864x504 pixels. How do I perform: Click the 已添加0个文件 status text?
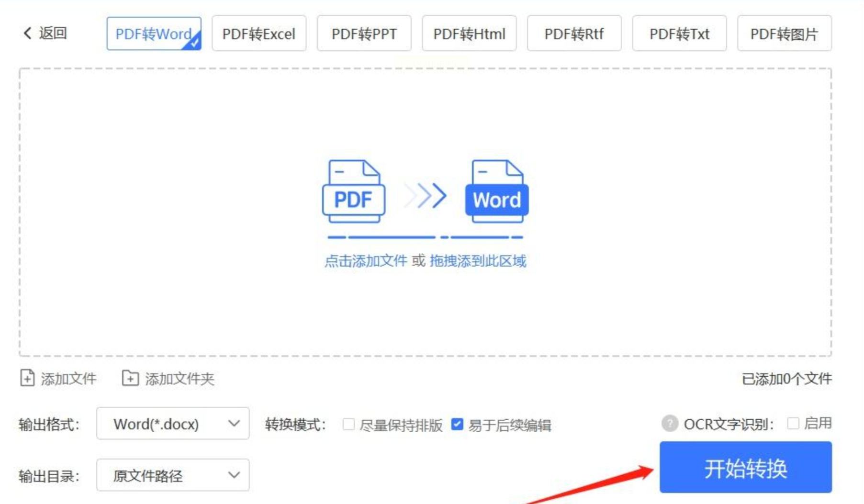786,379
